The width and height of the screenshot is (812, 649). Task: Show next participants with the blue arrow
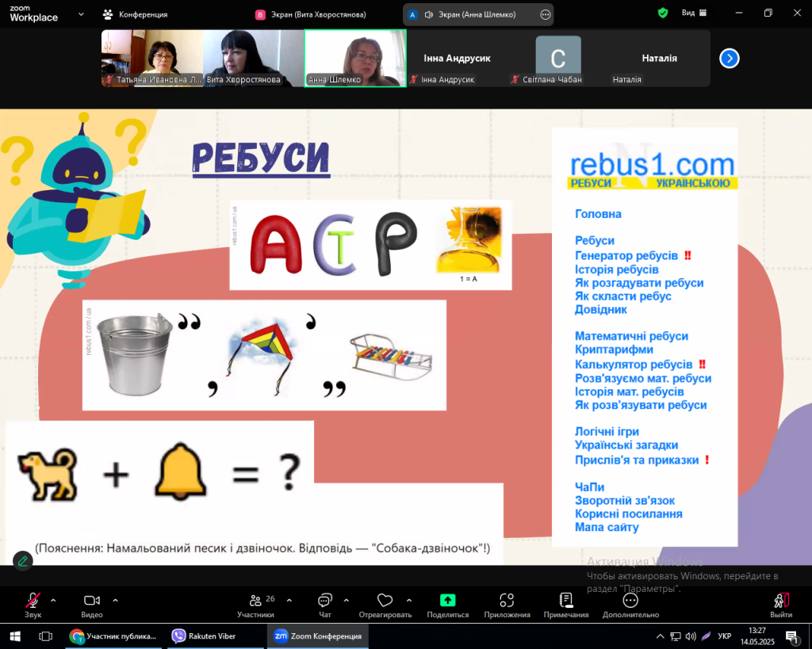pyautogui.click(x=730, y=58)
